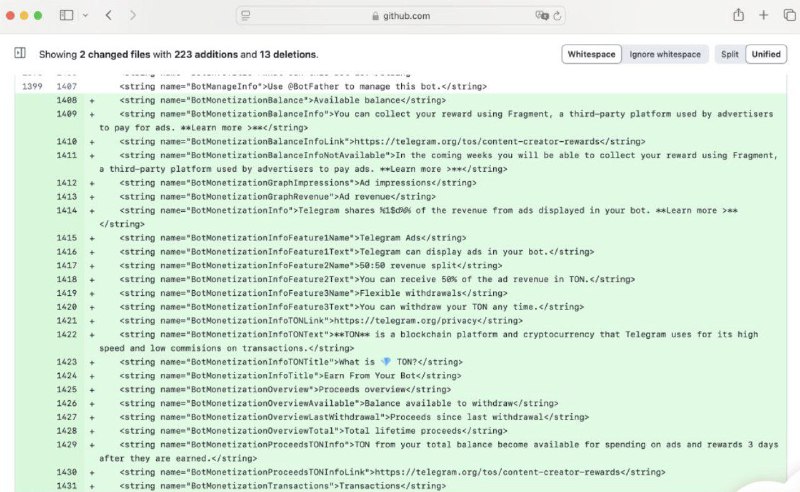
Task: Click line number 1409
Action: point(67,114)
